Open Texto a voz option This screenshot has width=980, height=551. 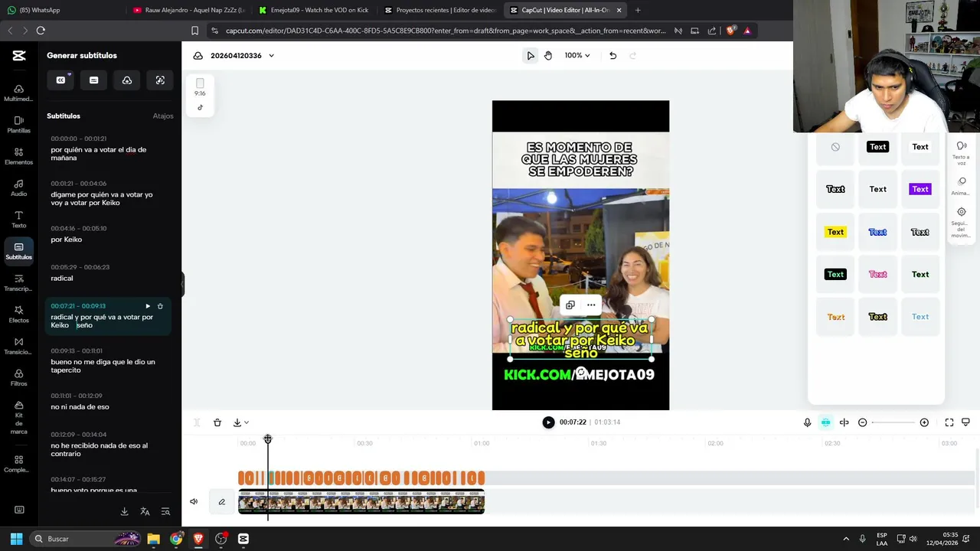coord(961,152)
